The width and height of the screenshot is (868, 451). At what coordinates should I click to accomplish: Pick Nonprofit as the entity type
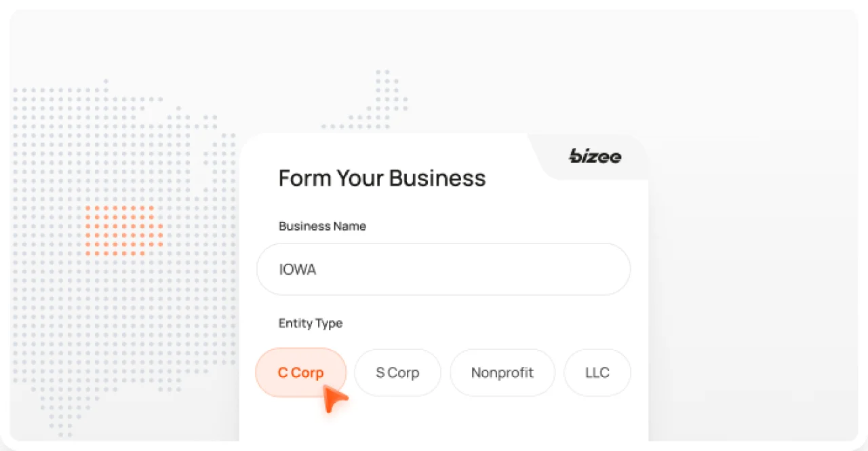[x=502, y=372]
